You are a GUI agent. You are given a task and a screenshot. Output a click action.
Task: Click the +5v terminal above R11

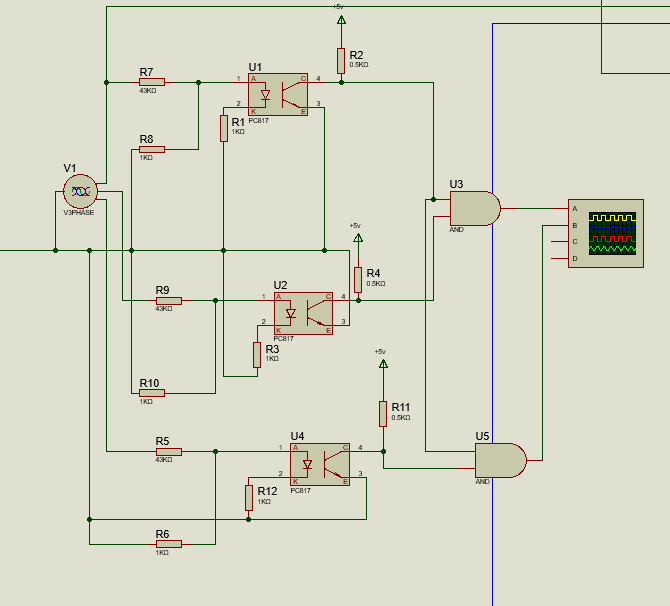point(383,364)
